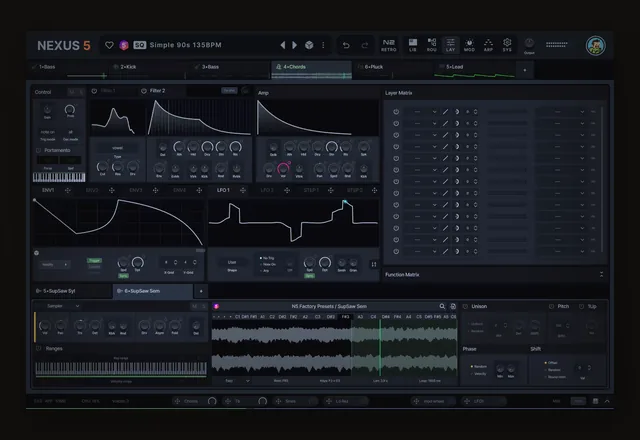Image resolution: width=640 pixels, height=440 pixels.
Task: Select the 6•SupSaw Sem oscillator tab
Action: point(153,291)
